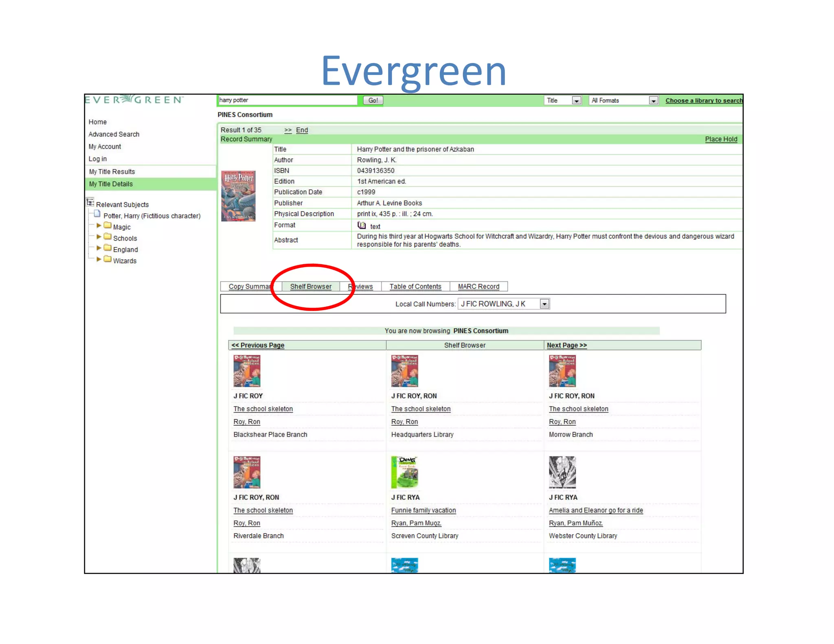Screen dimensions: 834x644
Task: Expand the Schools subject folder
Action: coord(99,237)
